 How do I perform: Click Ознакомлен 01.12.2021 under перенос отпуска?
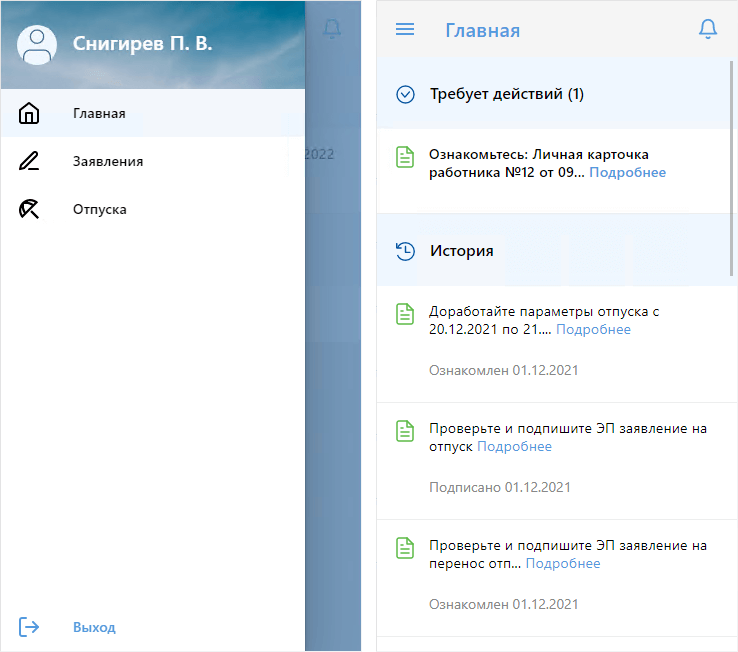[x=503, y=604]
